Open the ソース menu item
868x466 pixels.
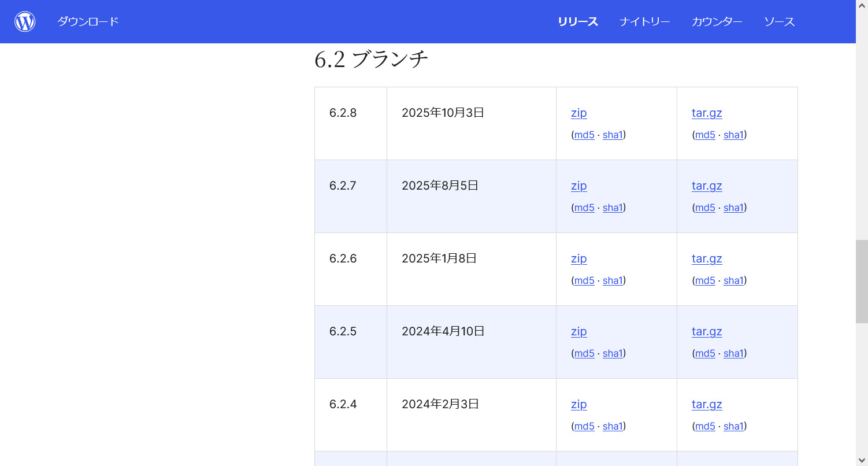[779, 22]
